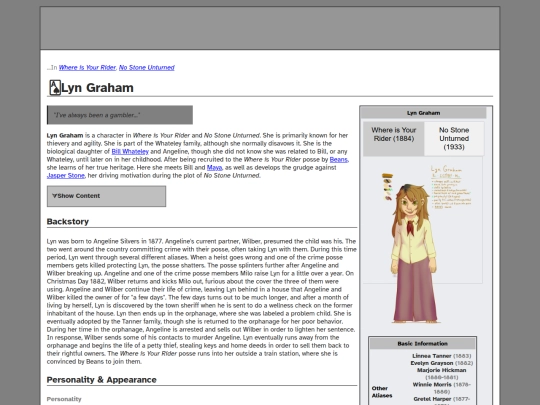Click the infobox Lyn Graham title bar

click(424, 113)
